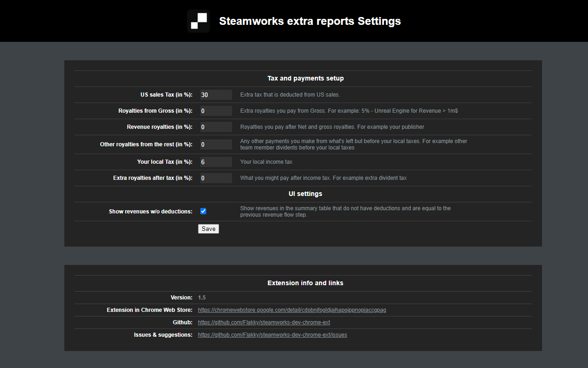Click the 'Github:' label
Screen dimensions: 588x368
click(183, 322)
